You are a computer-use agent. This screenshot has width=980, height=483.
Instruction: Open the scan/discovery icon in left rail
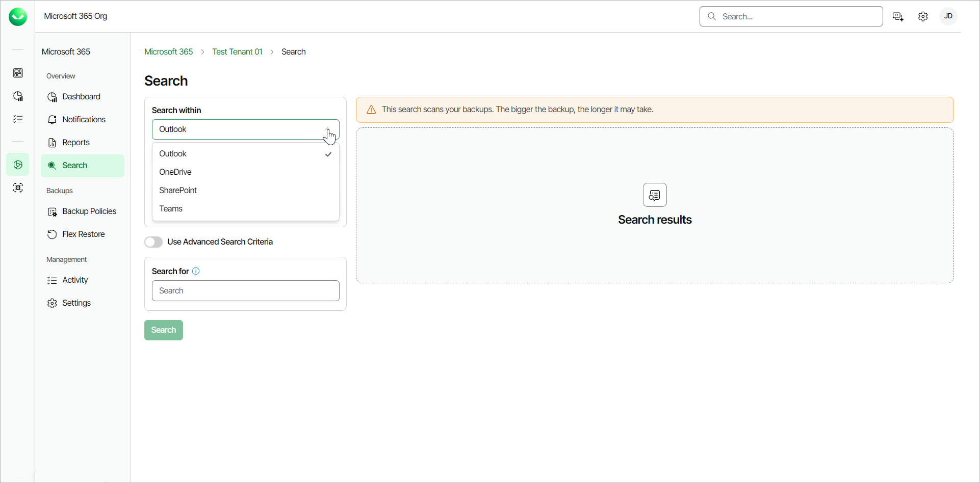coord(18,188)
